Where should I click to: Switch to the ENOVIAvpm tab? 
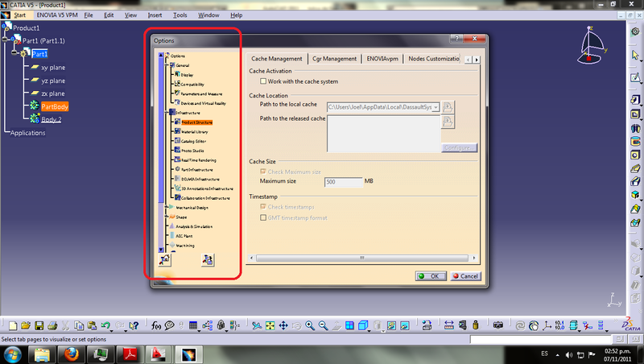(382, 59)
